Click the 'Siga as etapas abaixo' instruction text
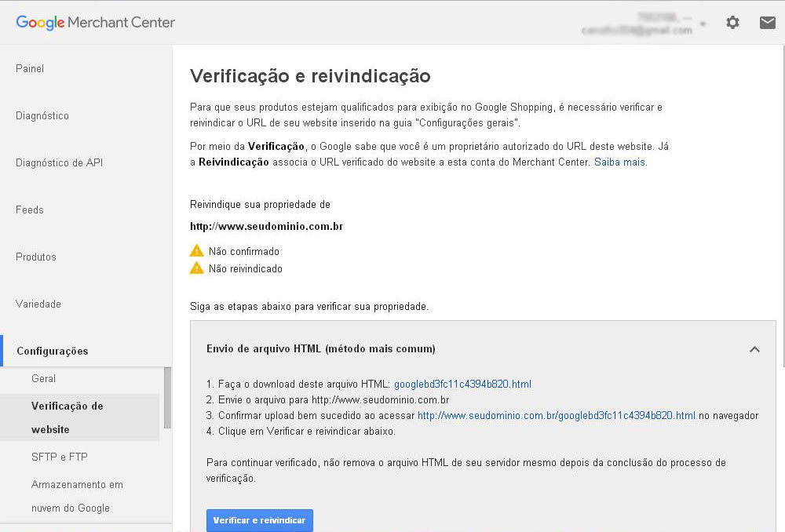 (x=309, y=306)
